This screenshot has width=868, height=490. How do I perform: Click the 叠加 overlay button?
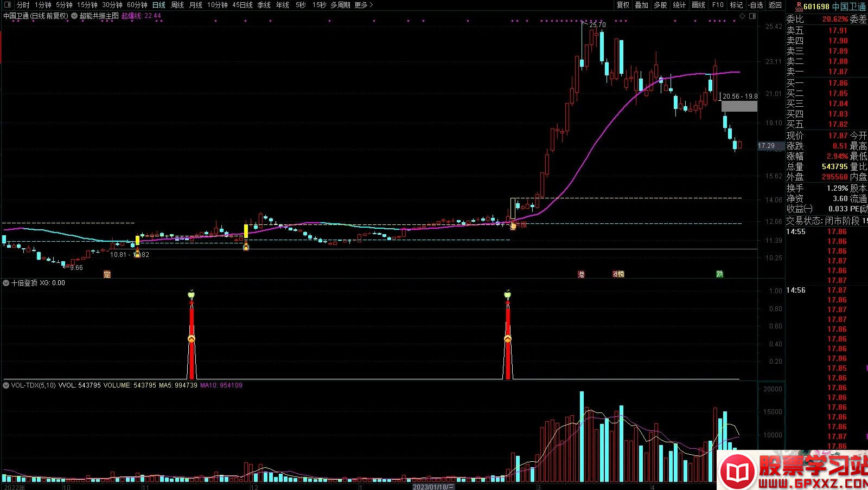click(x=642, y=5)
